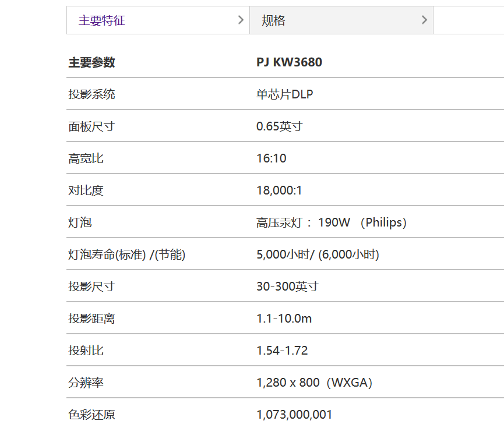Click chevron arrow beside 主要特征
Image resolution: width=504 pixels, height=428 pixels.
tap(241, 20)
